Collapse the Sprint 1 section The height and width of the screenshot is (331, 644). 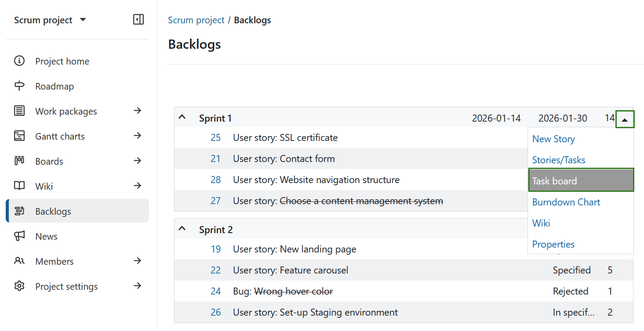pos(182,117)
